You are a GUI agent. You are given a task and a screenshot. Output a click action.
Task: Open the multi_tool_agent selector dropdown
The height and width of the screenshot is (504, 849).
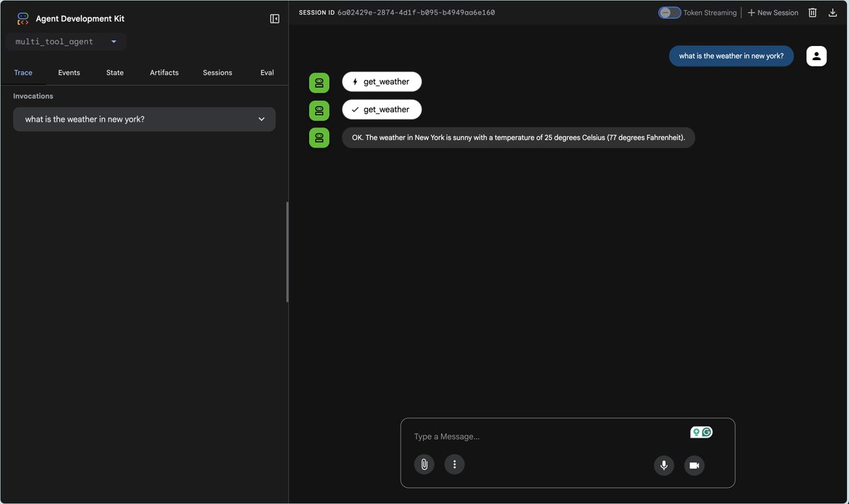(x=67, y=42)
